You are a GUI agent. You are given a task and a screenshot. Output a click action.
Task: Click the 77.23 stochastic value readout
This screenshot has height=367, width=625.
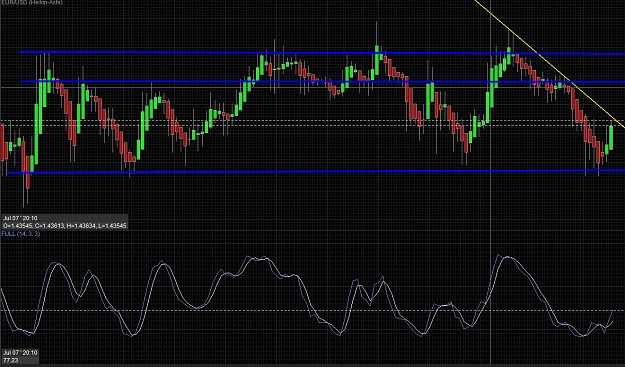pos(11,360)
